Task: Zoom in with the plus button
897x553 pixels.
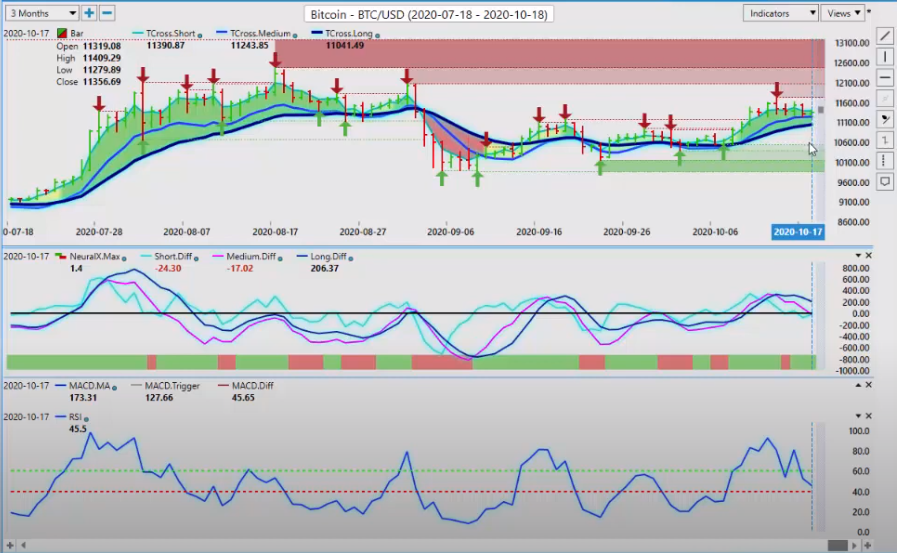Action: click(89, 13)
